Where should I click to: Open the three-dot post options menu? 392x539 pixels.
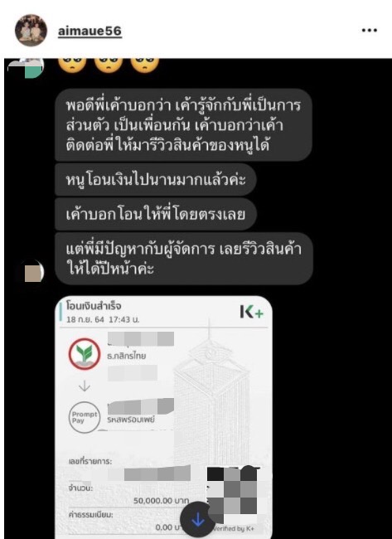(x=370, y=31)
